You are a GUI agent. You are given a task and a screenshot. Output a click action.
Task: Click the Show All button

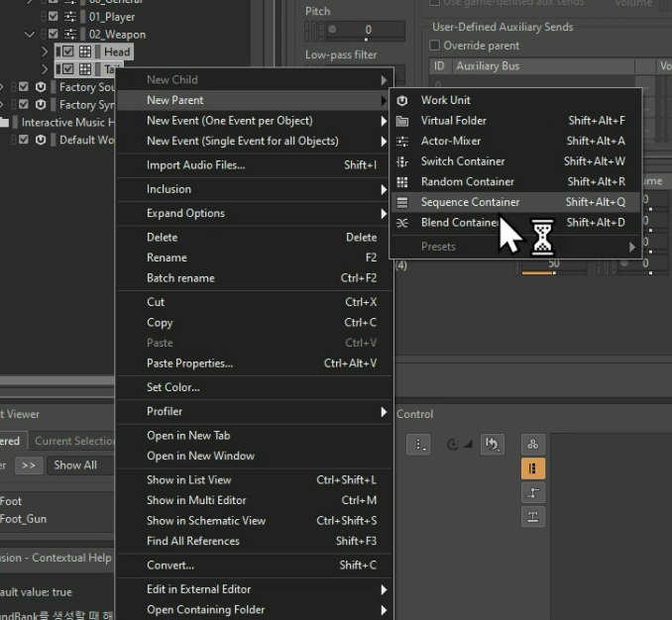pos(80,465)
